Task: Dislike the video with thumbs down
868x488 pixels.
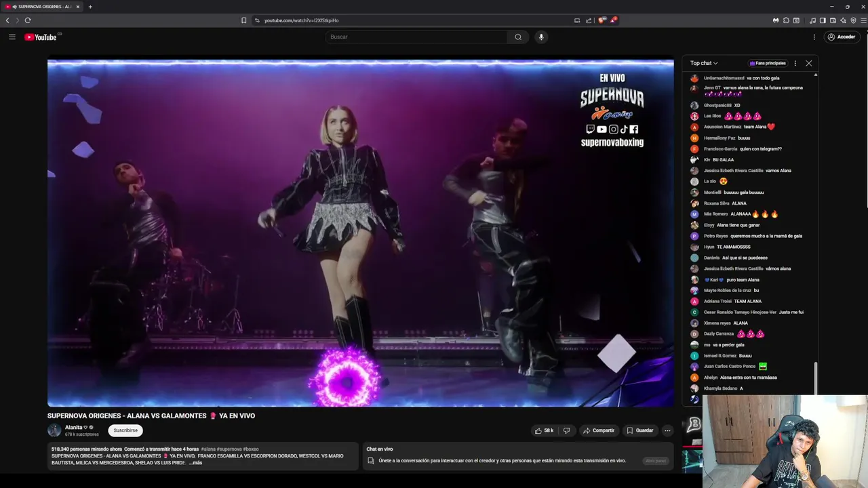Action: pyautogui.click(x=567, y=430)
